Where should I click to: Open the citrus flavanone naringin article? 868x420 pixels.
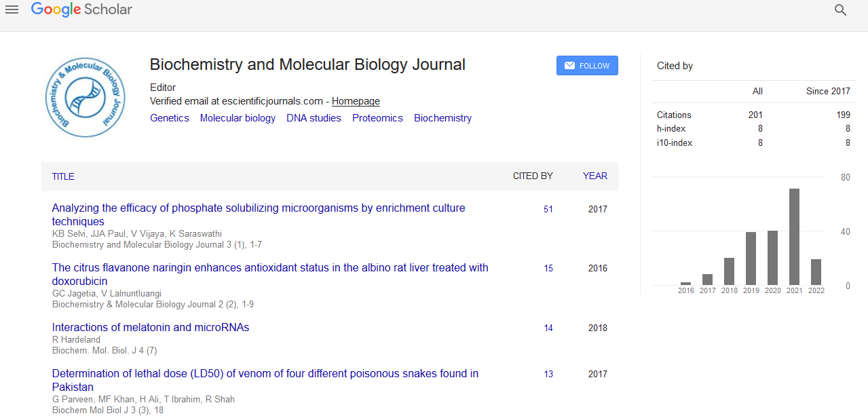click(270, 275)
